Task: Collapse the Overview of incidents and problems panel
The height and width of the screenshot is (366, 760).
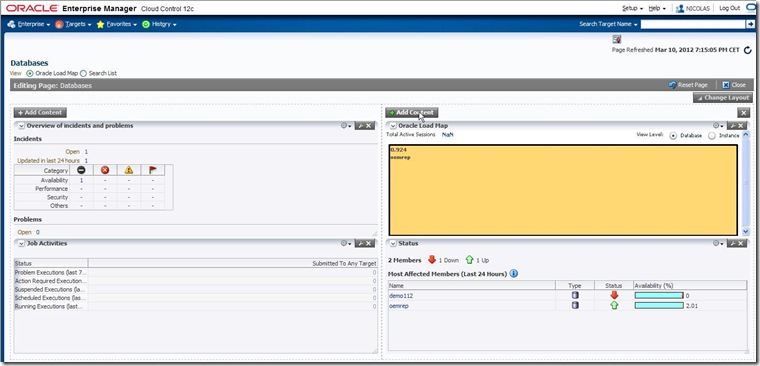Action: click(21, 126)
